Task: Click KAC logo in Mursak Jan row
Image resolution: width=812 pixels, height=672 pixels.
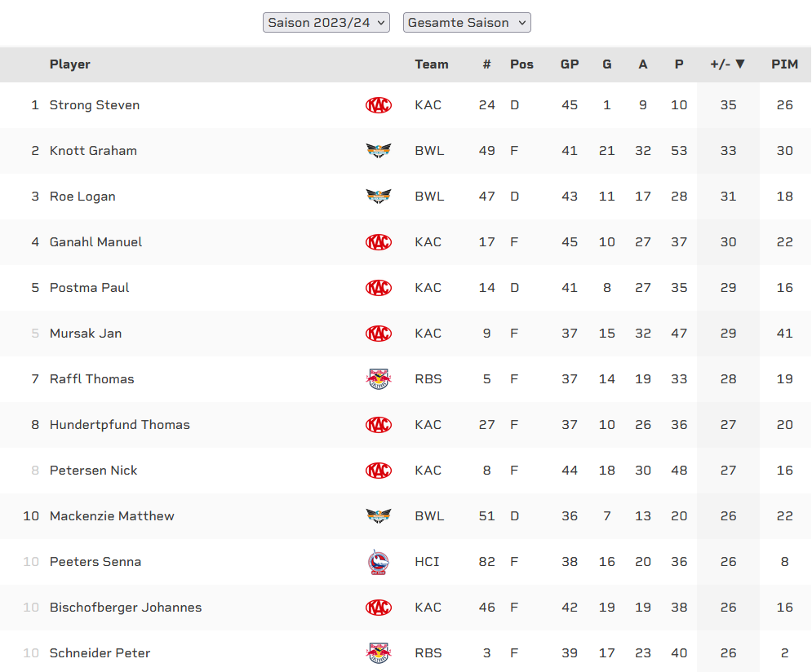Action: tap(379, 334)
